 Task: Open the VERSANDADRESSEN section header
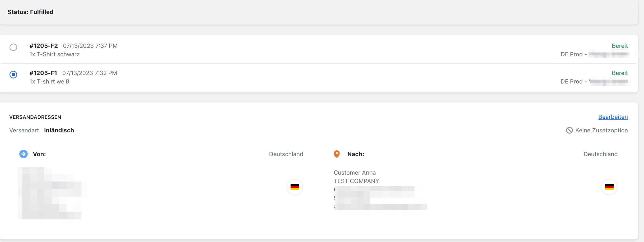coord(35,117)
